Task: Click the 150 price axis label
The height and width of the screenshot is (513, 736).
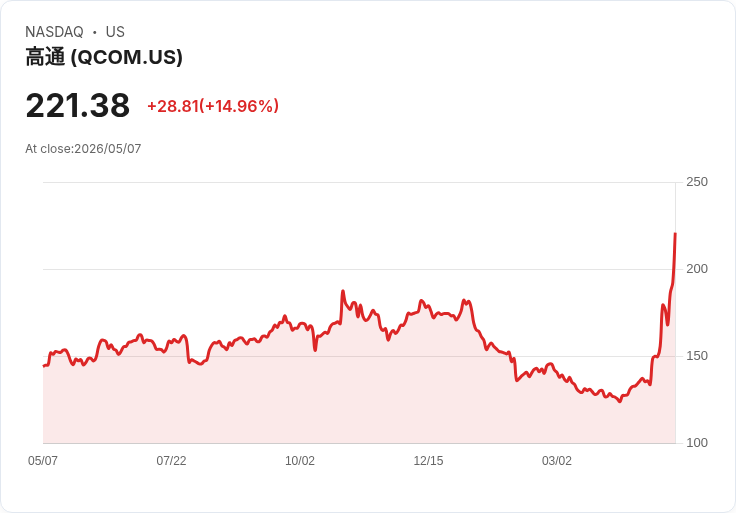Action: (697, 356)
